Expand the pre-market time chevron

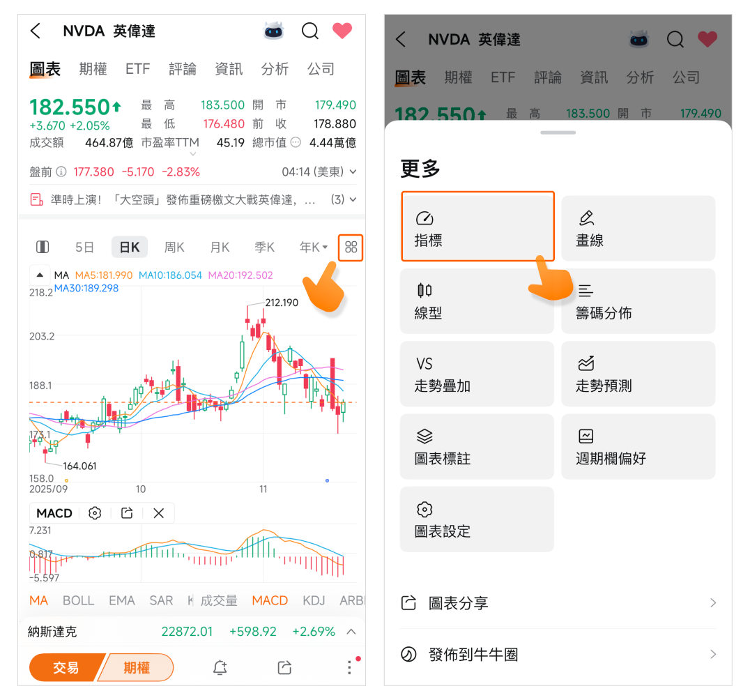tap(353, 172)
